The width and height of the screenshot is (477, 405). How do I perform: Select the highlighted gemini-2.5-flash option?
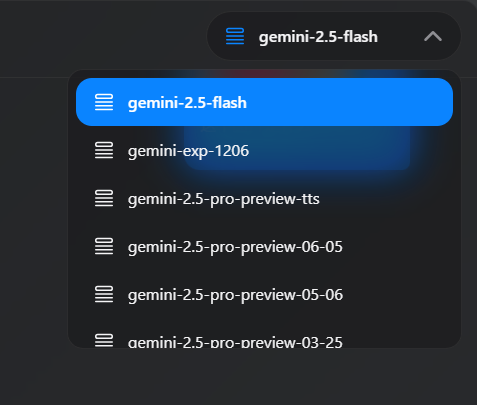click(264, 102)
